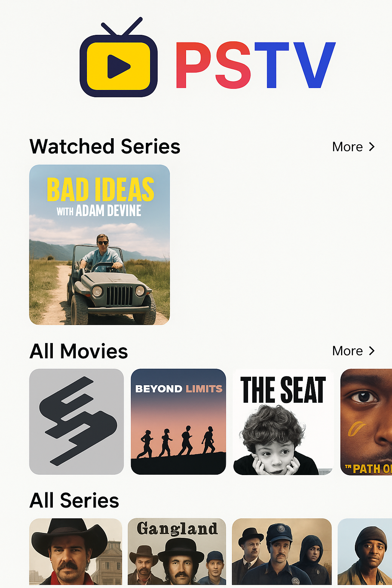This screenshot has width=392, height=588.
Task: Open The Seat movie poster
Action: pos(283,421)
